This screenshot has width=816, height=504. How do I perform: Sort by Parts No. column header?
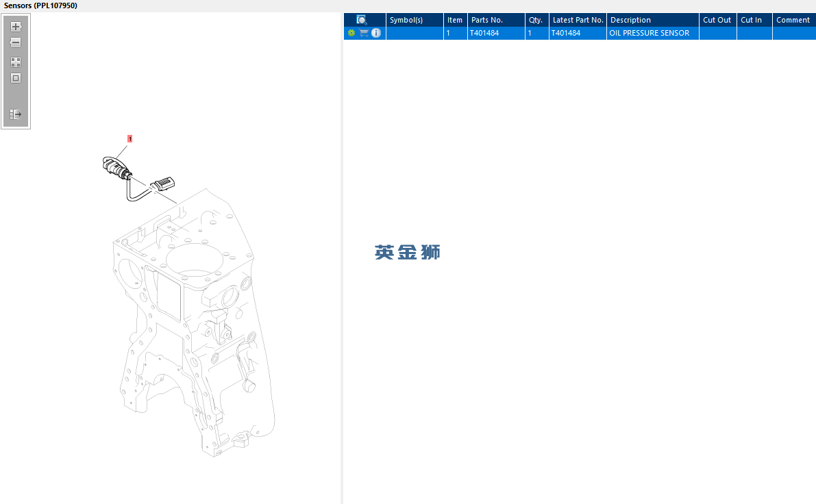point(496,20)
